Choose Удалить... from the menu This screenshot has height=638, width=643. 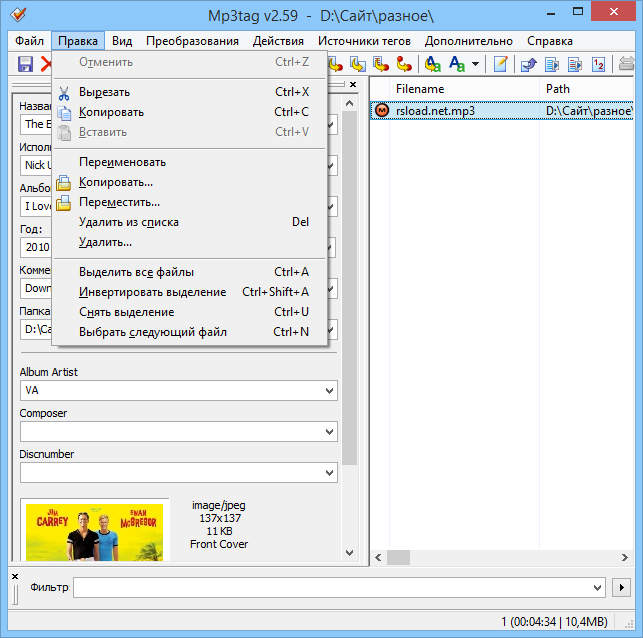(189, 242)
